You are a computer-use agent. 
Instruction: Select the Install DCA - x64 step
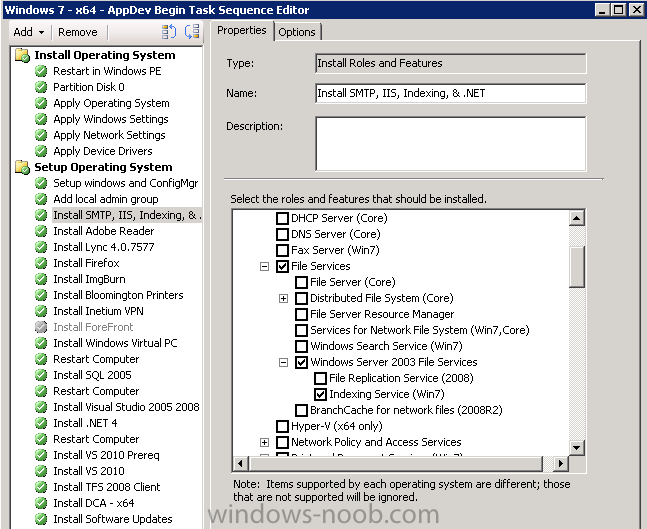click(x=94, y=503)
